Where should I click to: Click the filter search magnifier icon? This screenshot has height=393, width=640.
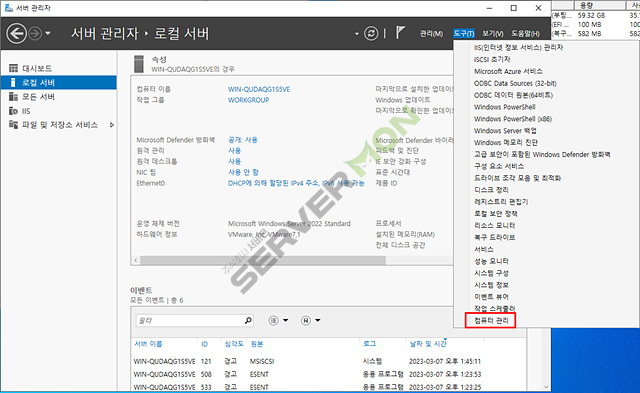(248, 321)
